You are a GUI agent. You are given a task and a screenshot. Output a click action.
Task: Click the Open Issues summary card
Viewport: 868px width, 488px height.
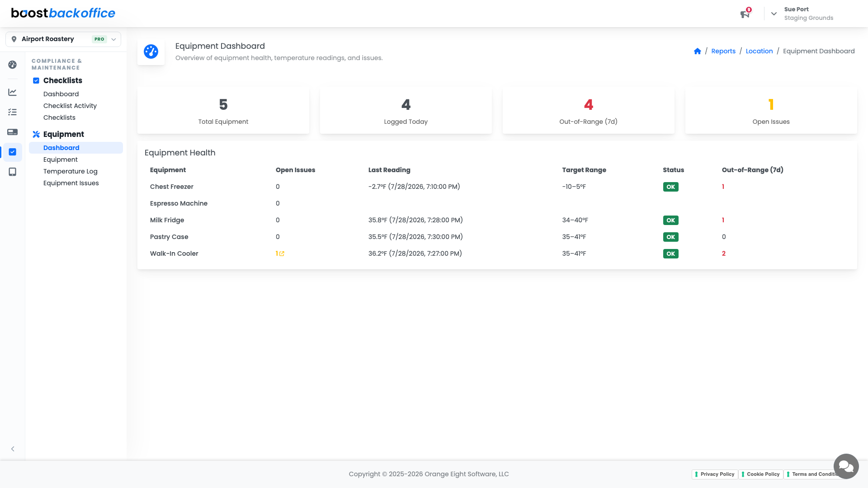tap(771, 110)
